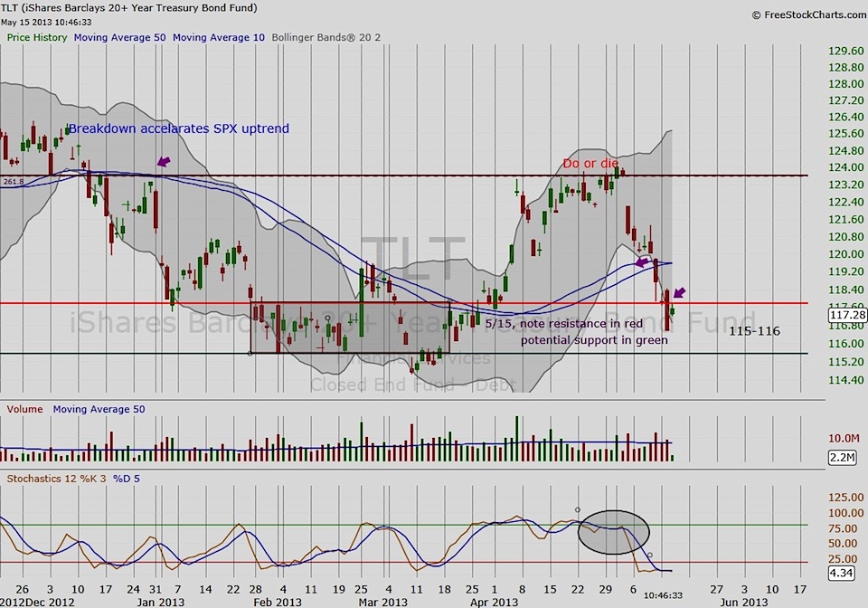Image resolution: width=868 pixels, height=608 pixels.
Task: Click the 2.2M current volume box
Action: 842,458
